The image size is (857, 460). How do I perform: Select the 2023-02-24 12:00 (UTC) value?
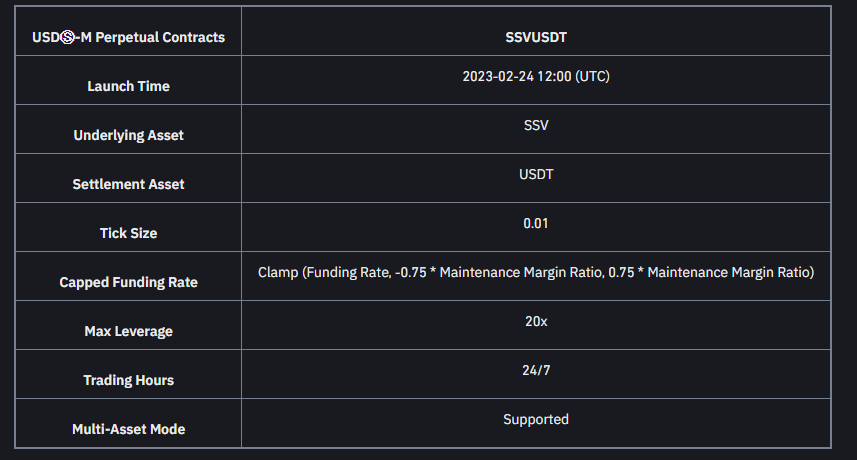tap(536, 76)
